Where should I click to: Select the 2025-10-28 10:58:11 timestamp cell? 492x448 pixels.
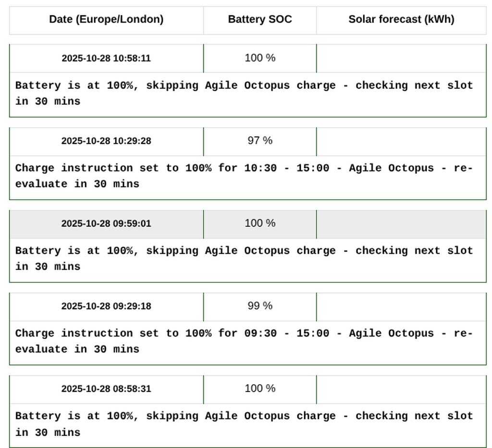(x=106, y=59)
